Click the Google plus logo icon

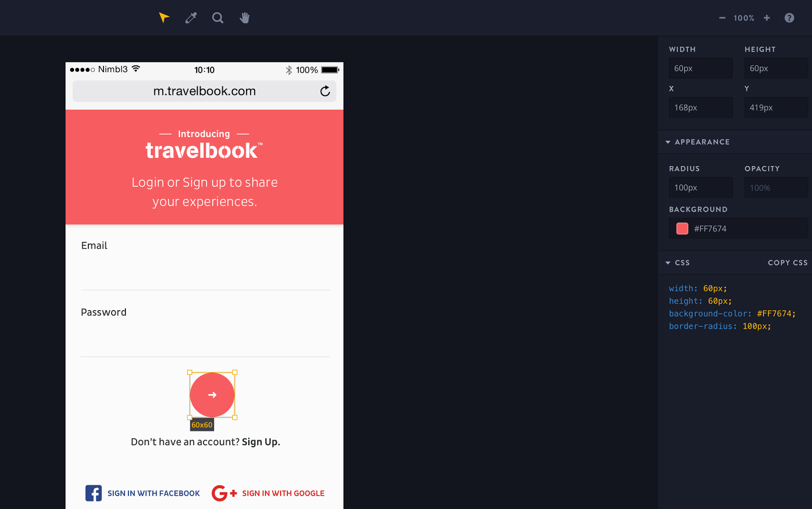(x=224, y=493)
